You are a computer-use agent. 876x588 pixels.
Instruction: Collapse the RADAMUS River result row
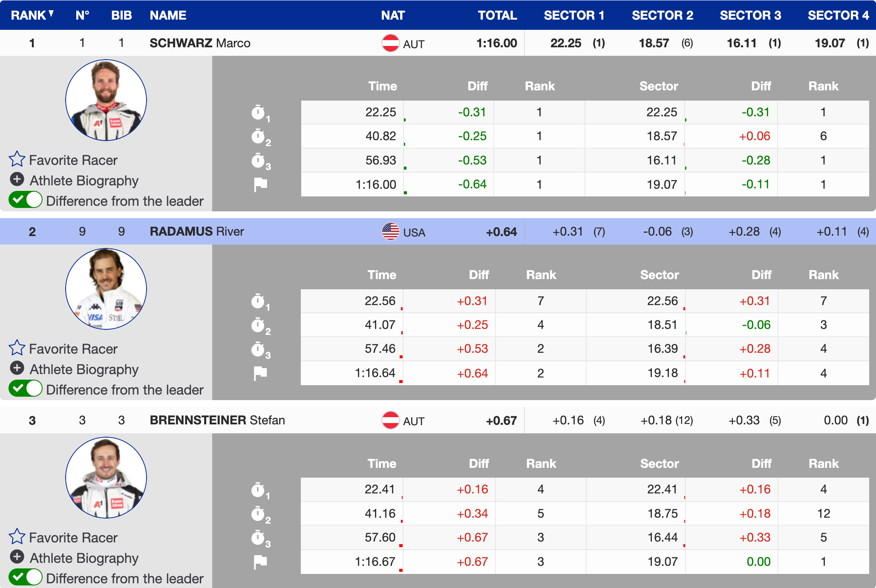[x=197, y=231]
